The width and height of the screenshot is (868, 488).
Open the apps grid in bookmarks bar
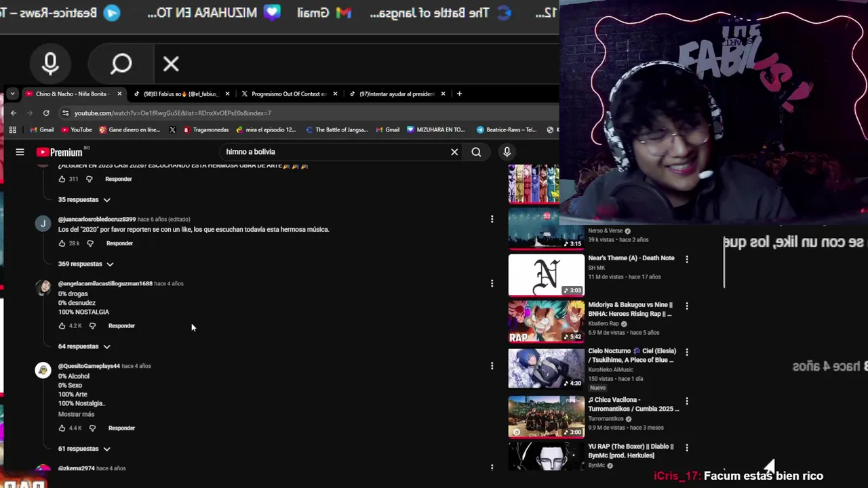tap(12, 129)
